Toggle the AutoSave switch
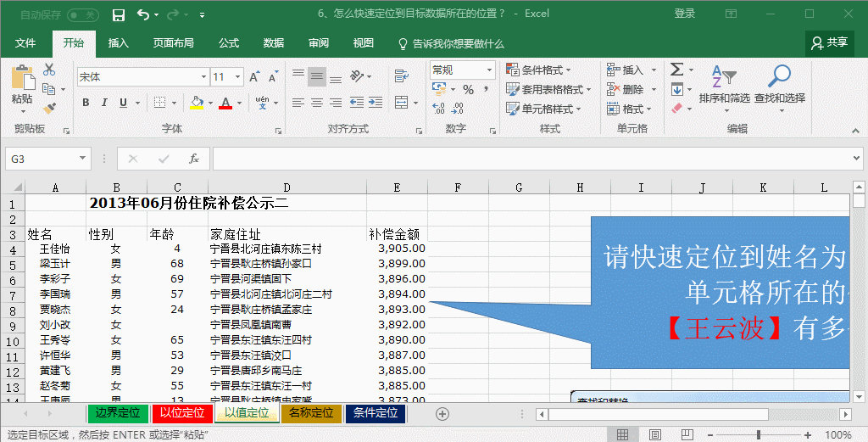This screenshot has height=442, width=868. point(83,15)
